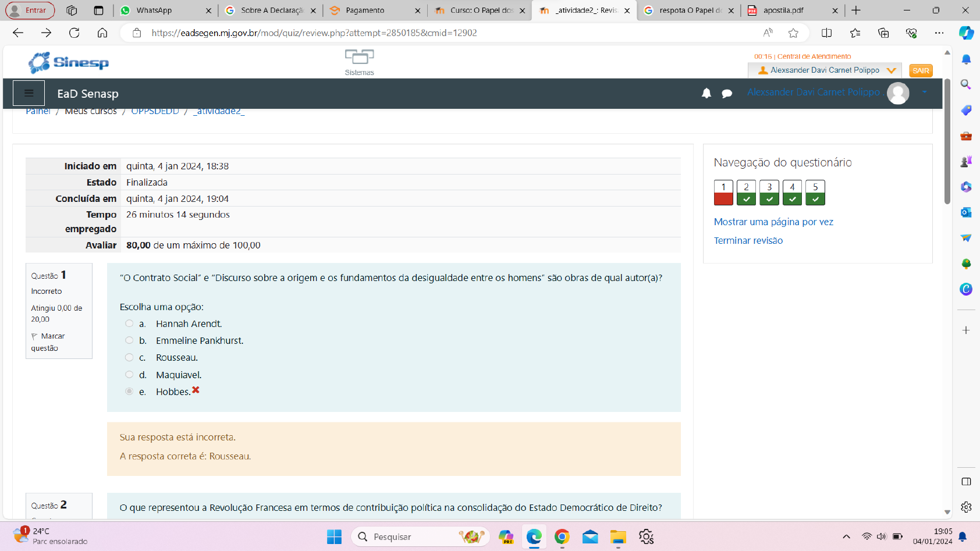This screenshot has height=551, width=980.
Task: Click the Sinesp logo
Action: click(69, 62)
